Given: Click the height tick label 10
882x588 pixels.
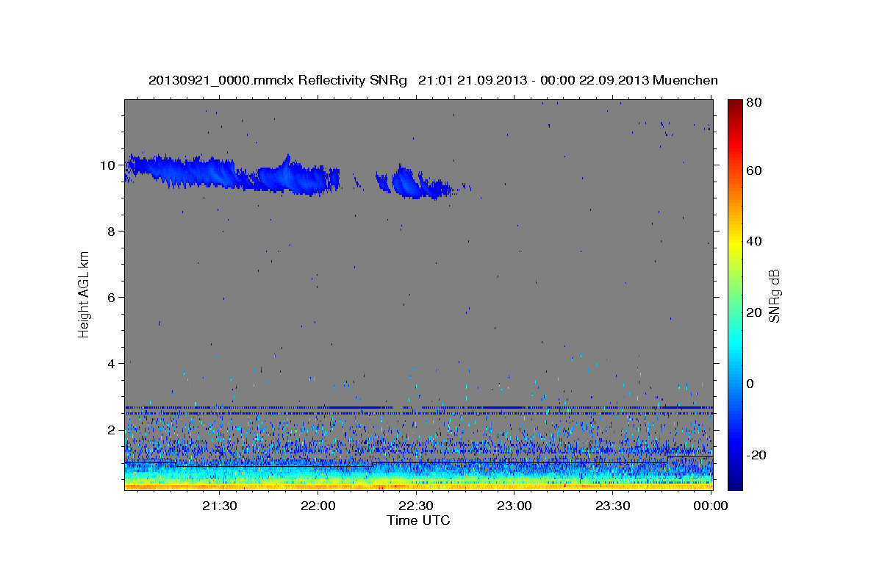Looking at the screenshot, I should pyautogui.click(x=109, y=165).
